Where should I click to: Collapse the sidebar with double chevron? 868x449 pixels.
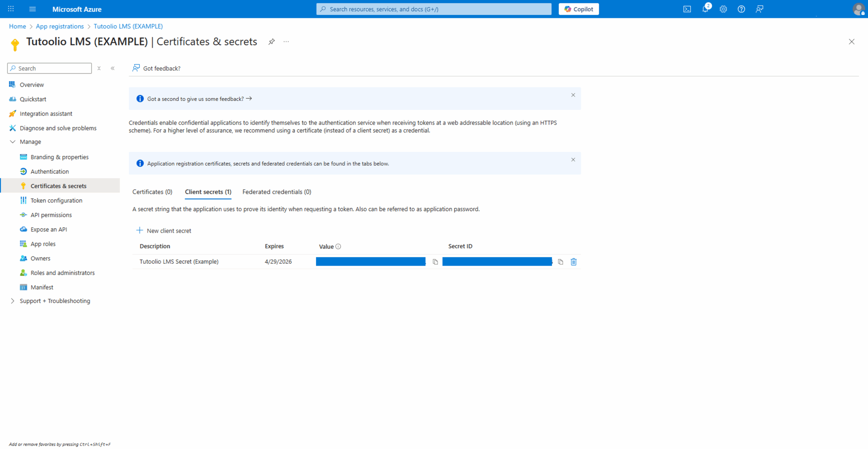(113, 68)
